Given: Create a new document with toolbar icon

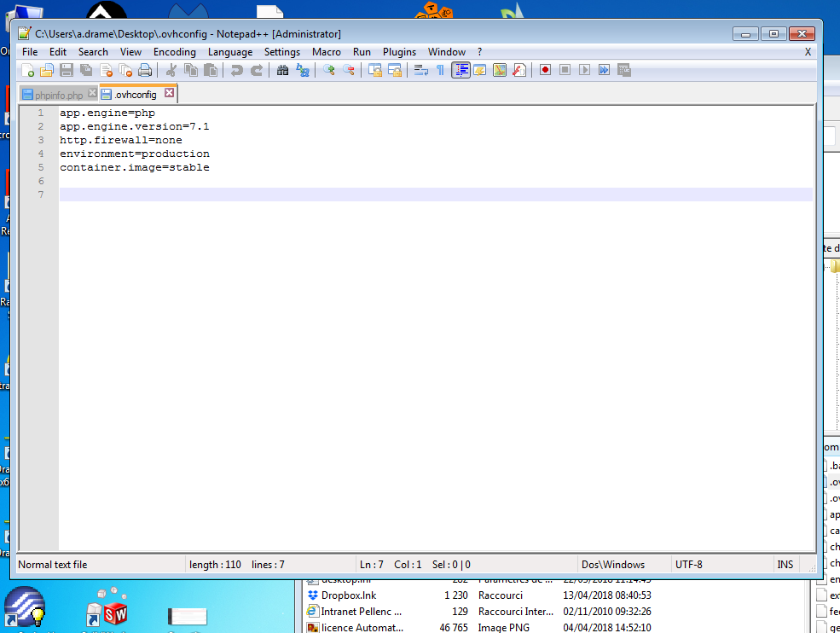Looking at the screenshot, I should click(28, 70).
